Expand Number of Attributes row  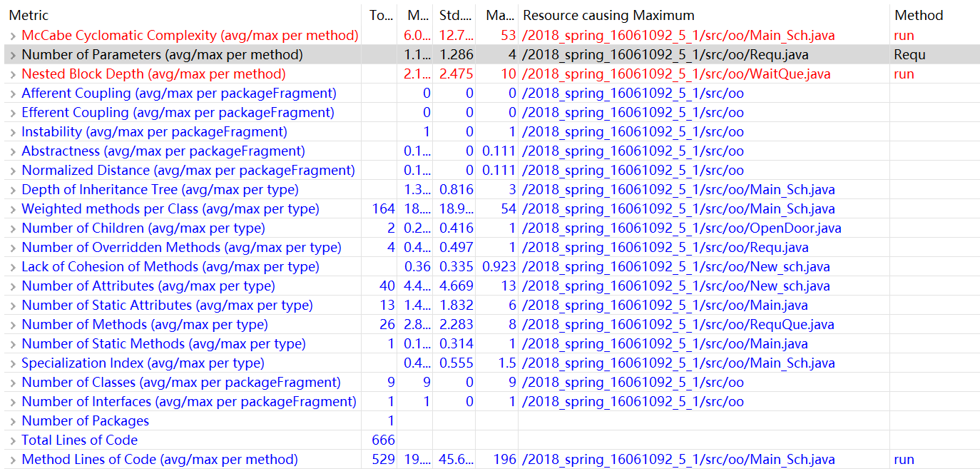tap(12, 286)
